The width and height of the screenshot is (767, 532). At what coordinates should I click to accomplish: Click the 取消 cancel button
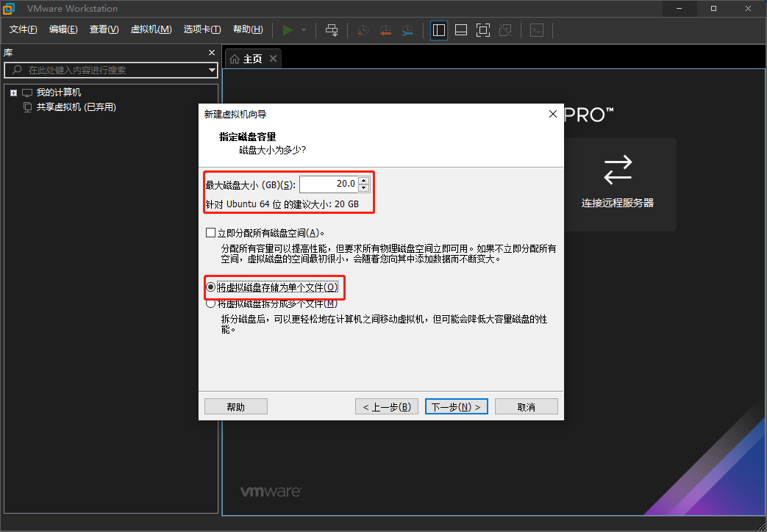click(527, 406)
